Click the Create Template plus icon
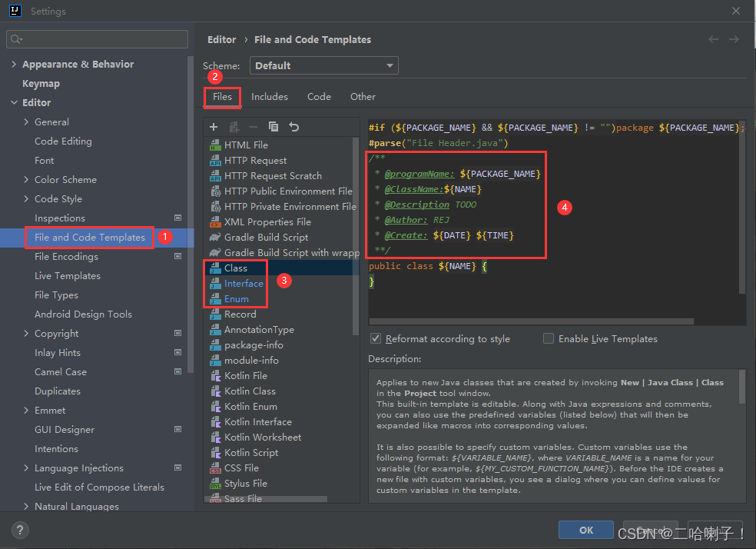This screenshot has width=756, height=549. [x=214, y=127]
